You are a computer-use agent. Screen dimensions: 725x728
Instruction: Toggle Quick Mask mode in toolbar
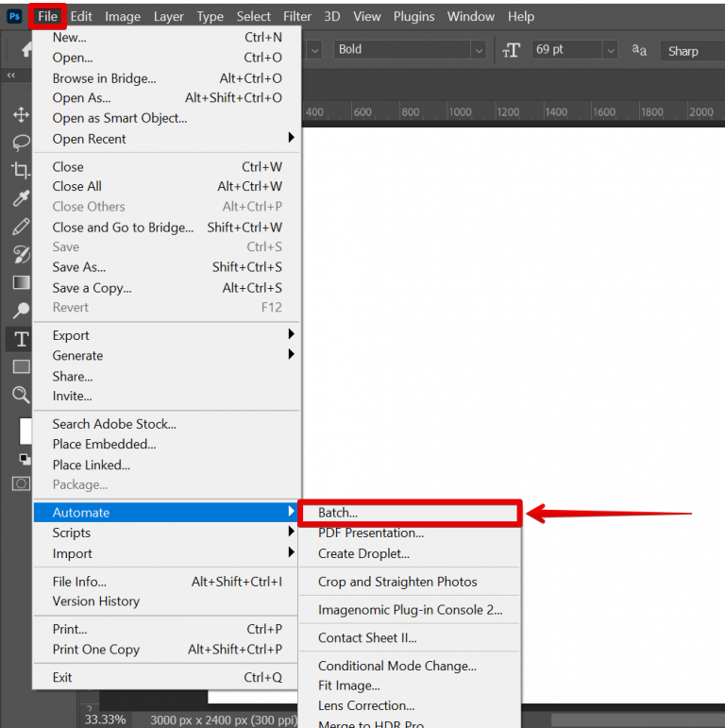(x=20, y=483)
